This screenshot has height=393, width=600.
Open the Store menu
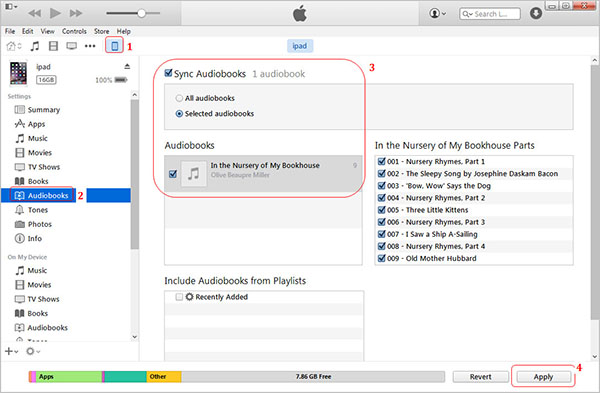click(x=101, y=31)
